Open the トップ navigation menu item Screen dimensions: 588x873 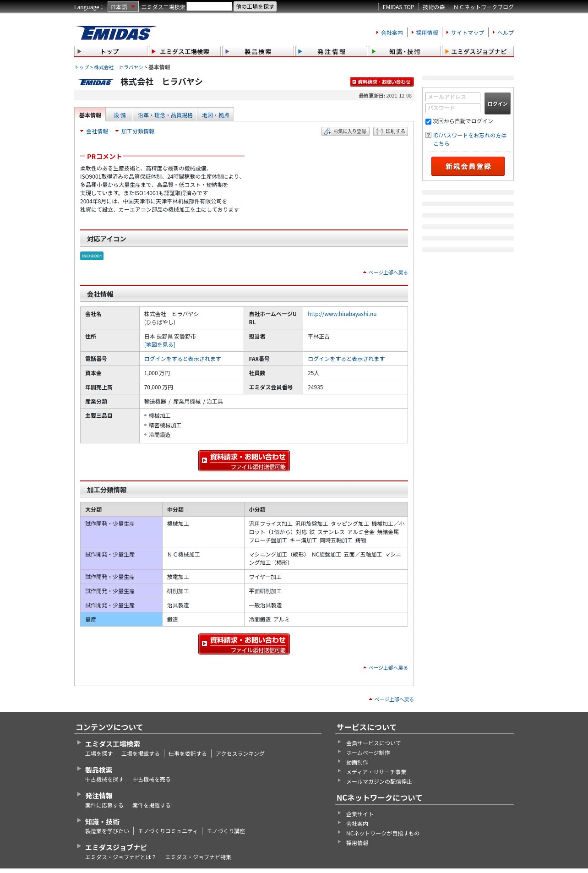click(x=110, y=51)
